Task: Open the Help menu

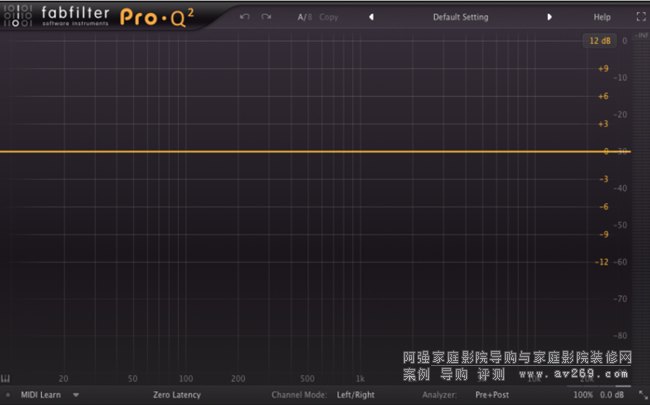Action: [602, 17]
